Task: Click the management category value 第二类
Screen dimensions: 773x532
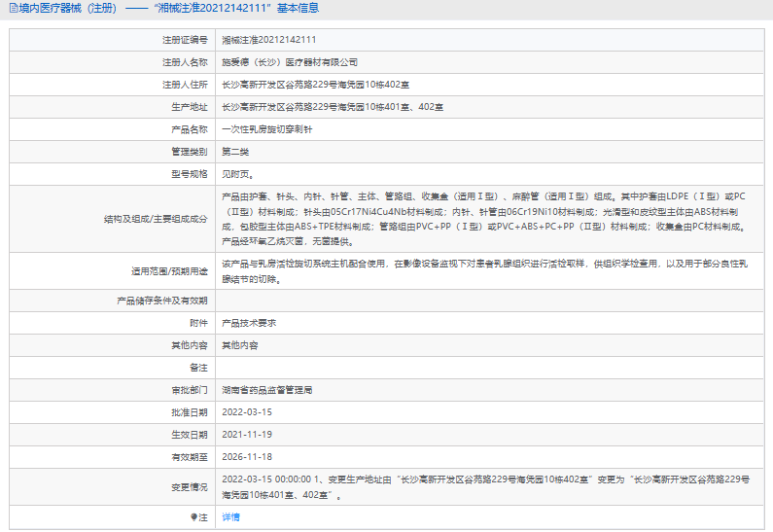Action: click(235, 152)
